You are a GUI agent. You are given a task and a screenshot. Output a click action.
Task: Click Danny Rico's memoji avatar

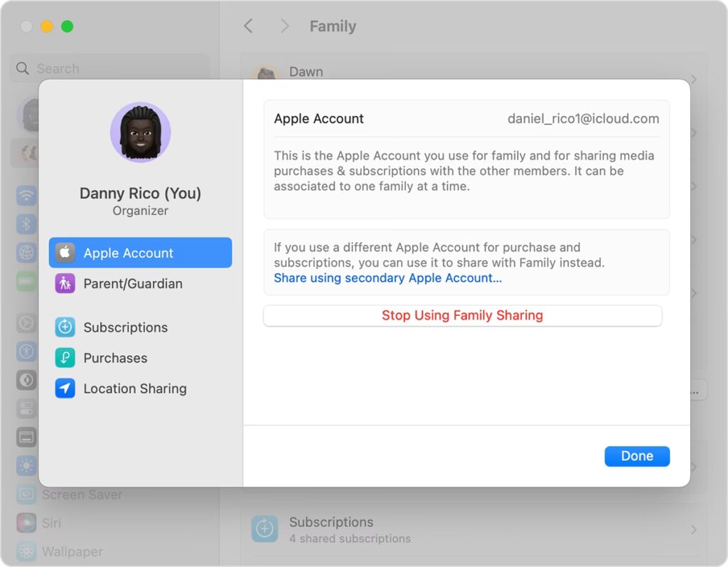140,132
